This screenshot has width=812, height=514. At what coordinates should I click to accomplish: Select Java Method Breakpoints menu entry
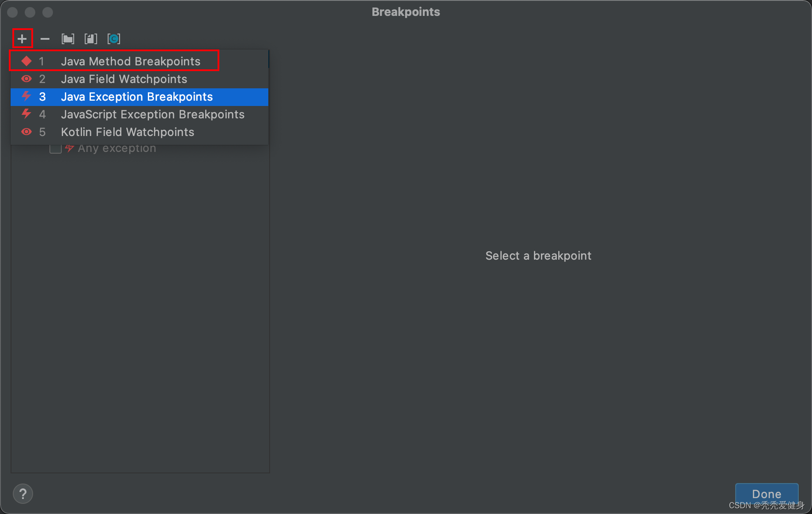131,61
